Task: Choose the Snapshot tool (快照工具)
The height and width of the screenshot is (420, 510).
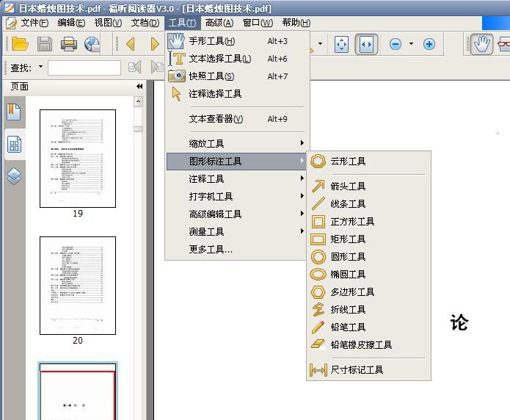Action: point(211,76)
